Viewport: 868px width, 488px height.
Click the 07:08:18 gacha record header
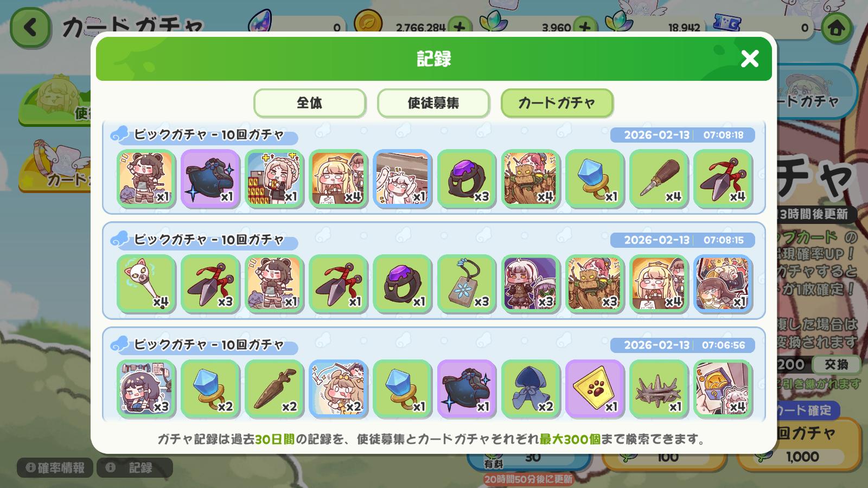tap(433, 134)
